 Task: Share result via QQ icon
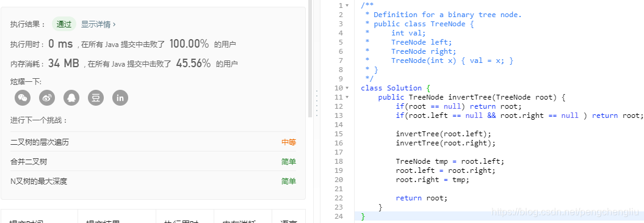coord(71,98)
